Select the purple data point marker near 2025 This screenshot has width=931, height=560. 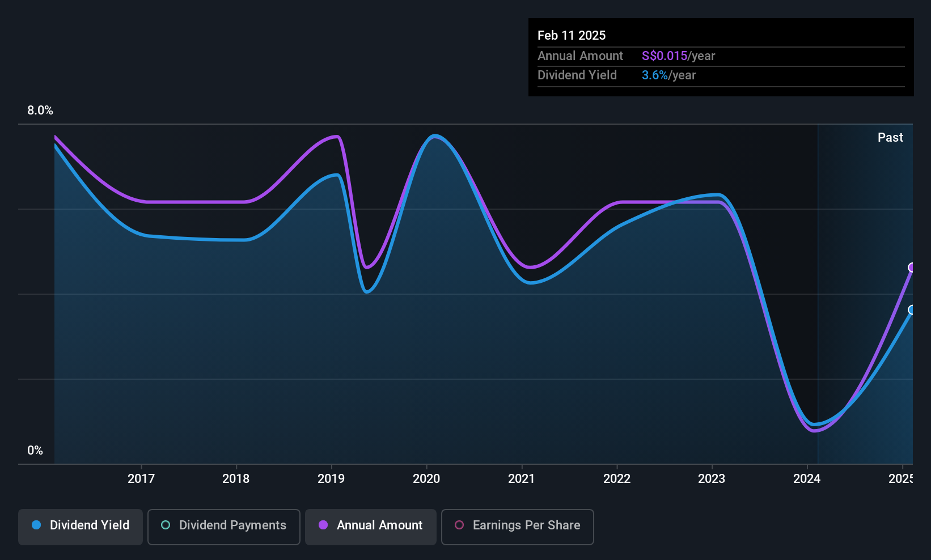click(x=912, y=267)
